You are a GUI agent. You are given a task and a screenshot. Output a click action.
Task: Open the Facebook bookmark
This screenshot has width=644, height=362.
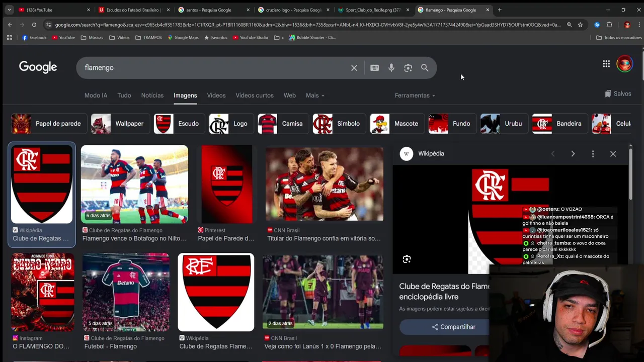click(34, 38)
